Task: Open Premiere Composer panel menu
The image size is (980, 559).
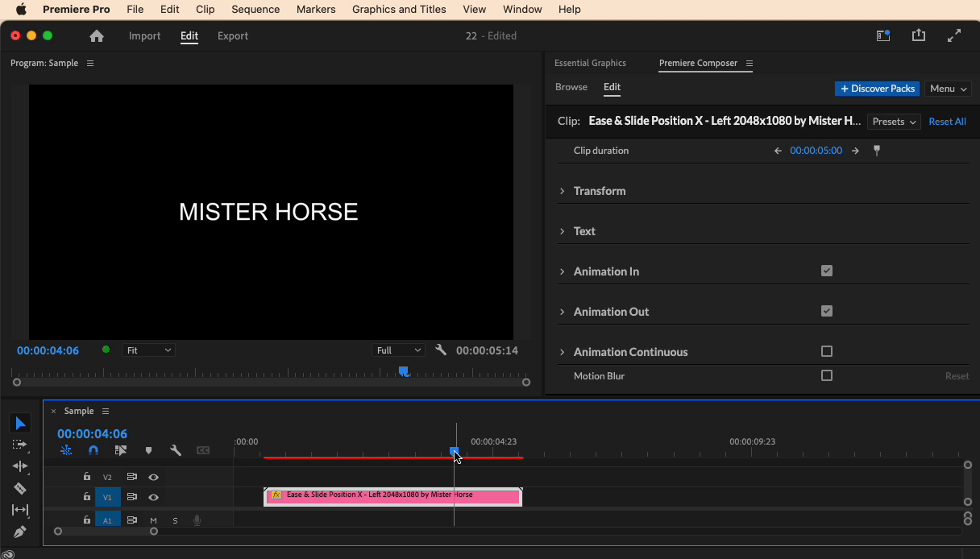Action: 750,63
